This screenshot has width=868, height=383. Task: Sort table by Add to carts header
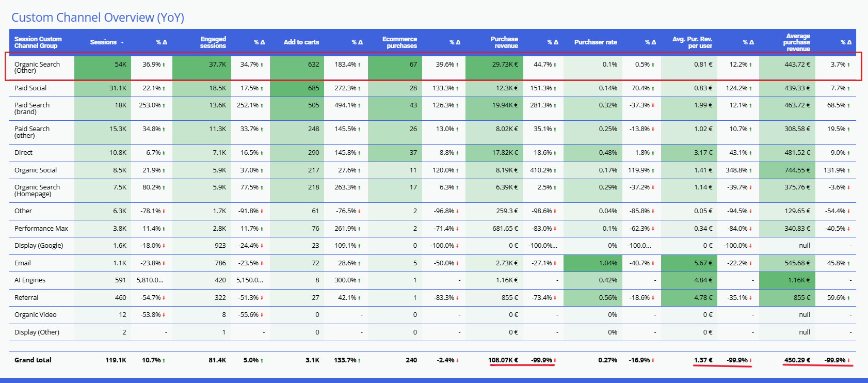301,42
